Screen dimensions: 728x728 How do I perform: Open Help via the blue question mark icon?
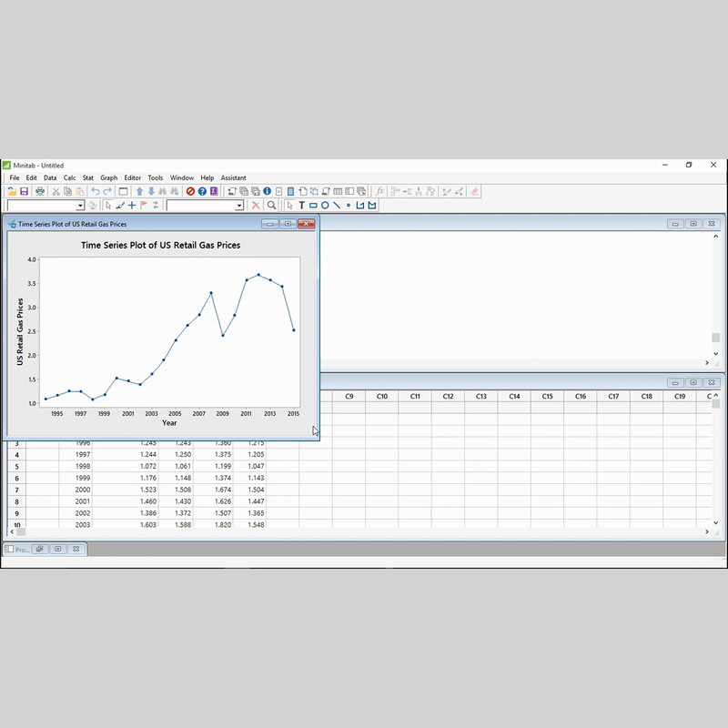(x=202, y=192)
